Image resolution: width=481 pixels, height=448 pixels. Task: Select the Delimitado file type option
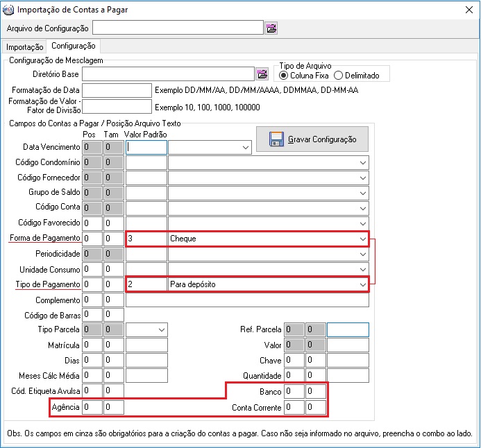click(338, 75)
